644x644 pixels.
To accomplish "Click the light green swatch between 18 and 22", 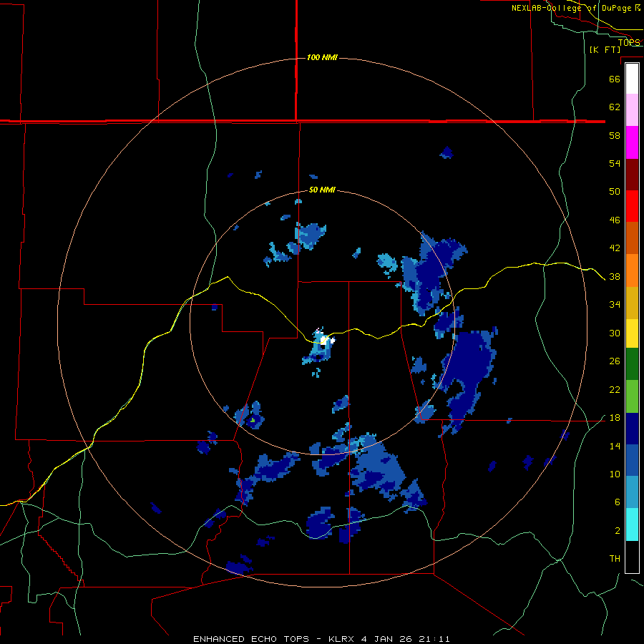I will (x=632, y=396).
